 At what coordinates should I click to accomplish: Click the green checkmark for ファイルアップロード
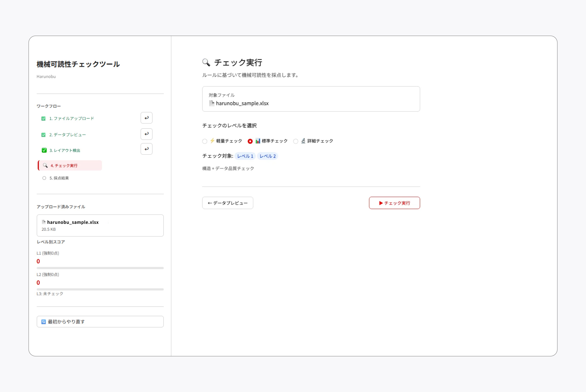pyautogui.click(x=43, y=118)
